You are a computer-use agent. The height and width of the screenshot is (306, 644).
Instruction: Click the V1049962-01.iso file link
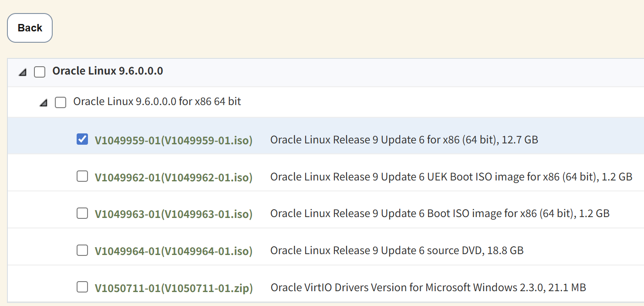(173, 177)
